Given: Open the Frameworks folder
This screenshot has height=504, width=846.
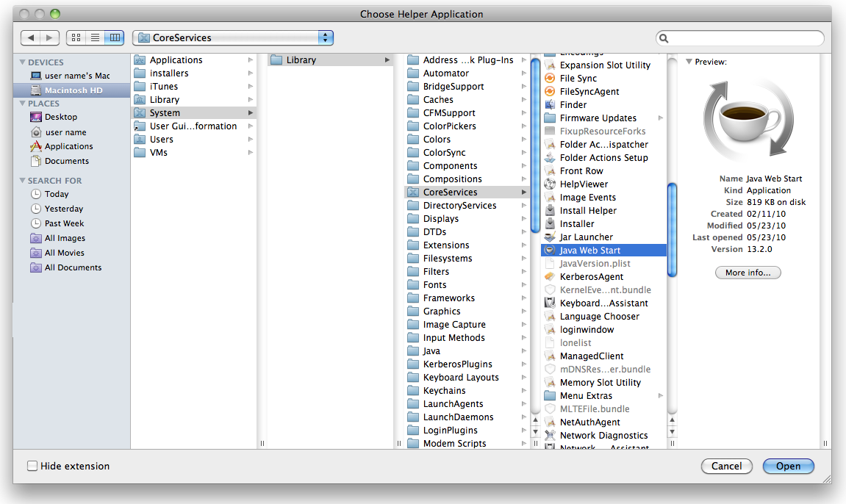Looking at the screenshot, I should 466,298.
